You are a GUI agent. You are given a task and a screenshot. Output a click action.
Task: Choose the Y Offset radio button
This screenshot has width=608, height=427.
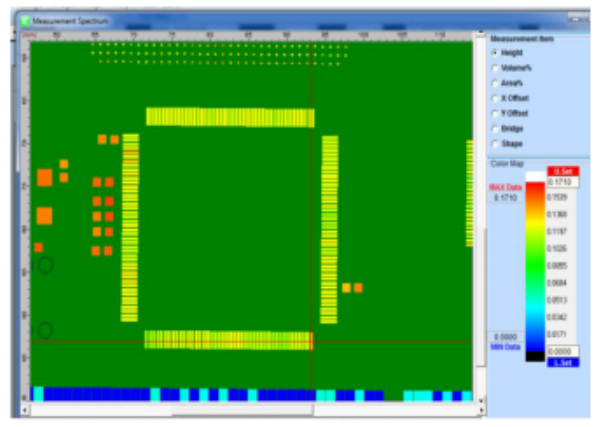coord(495,113)
